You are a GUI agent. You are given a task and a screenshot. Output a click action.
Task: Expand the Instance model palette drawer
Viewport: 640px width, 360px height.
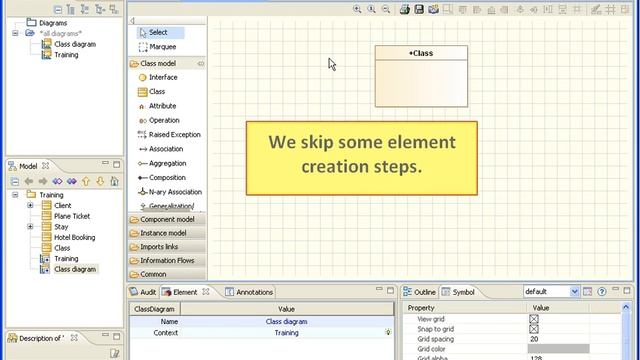click(x=167, y=233)
